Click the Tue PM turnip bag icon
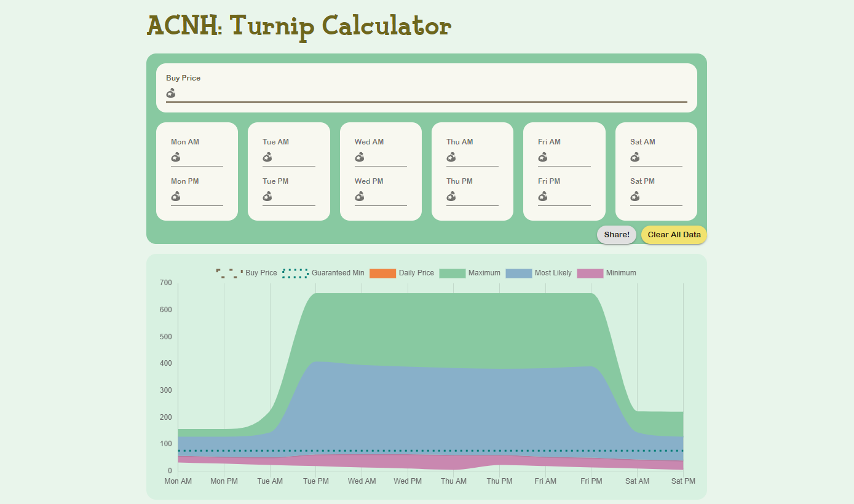Image resolution: width=854 pixels, height=504 pixels. point(267,197)
